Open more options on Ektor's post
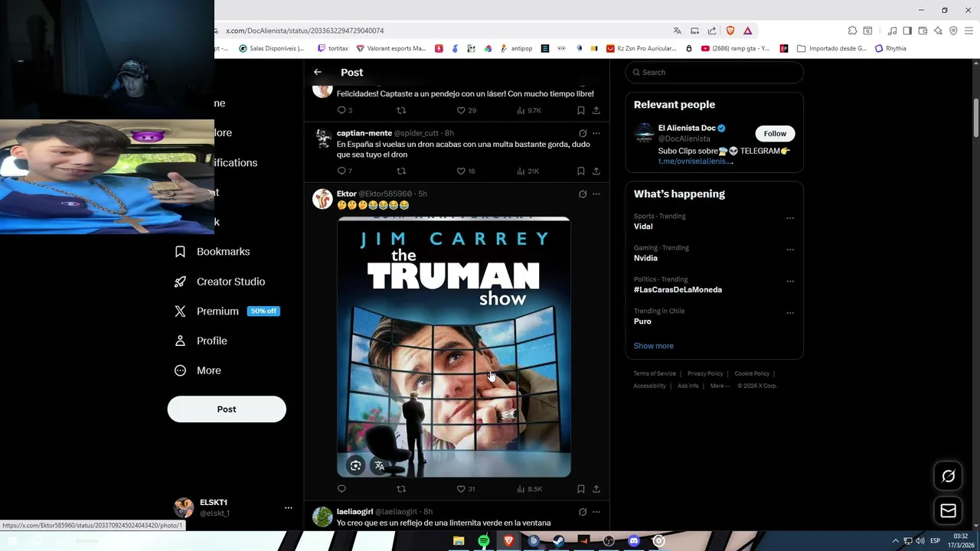 pos(596,194)
